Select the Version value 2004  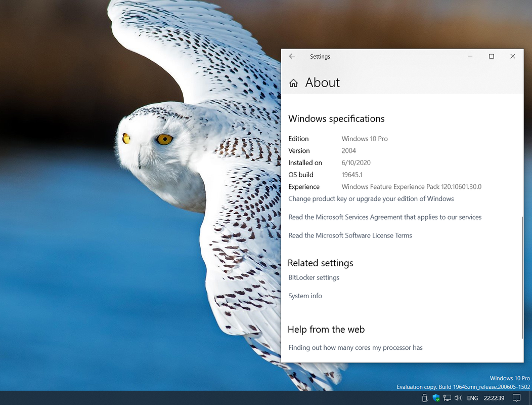coord(349,150)
